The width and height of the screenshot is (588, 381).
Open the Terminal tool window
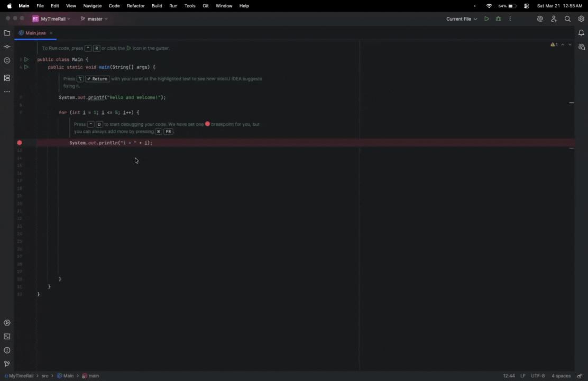pyautogui.click(x=7, y=336)
